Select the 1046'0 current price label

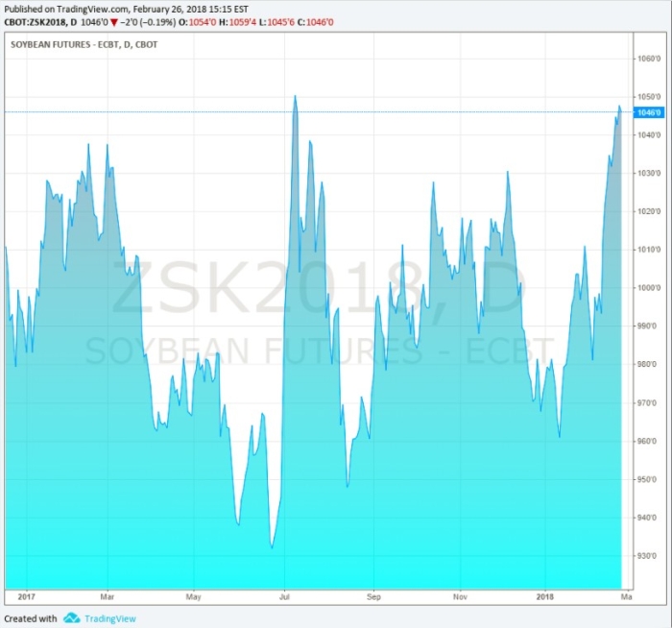point(648,112)
